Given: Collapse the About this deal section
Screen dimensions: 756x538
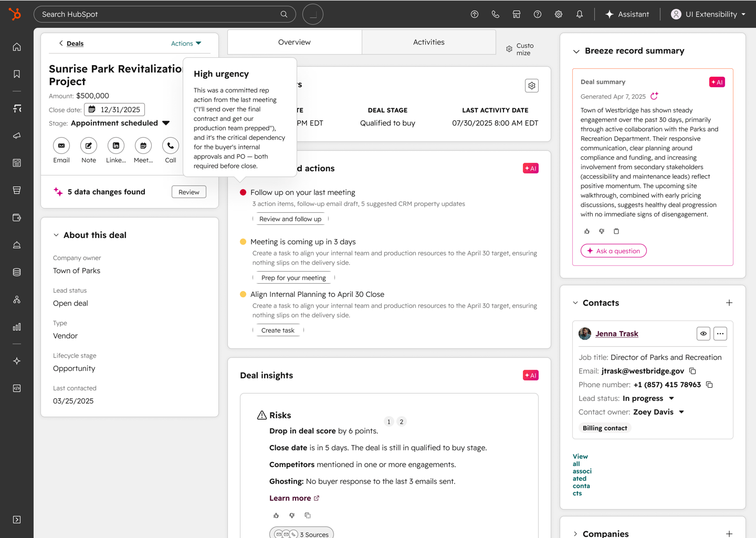Looking at the screenshot, I should [x=56, y=235].
